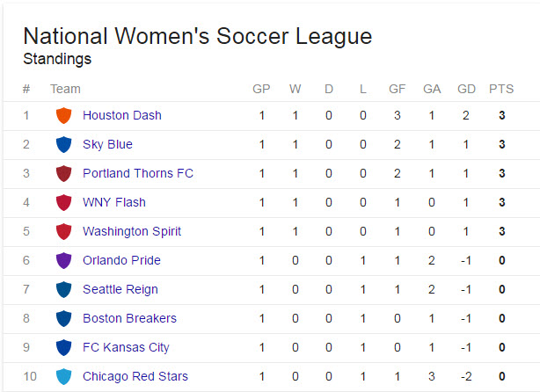The image size is (540, 392).
Task: Click the FC Kansas City shield icon
Action: point(63,347)
